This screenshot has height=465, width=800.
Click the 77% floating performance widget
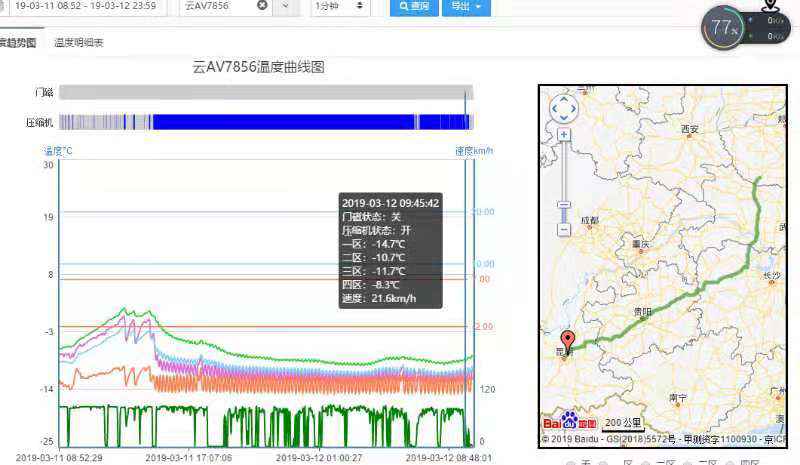point(722,28)
